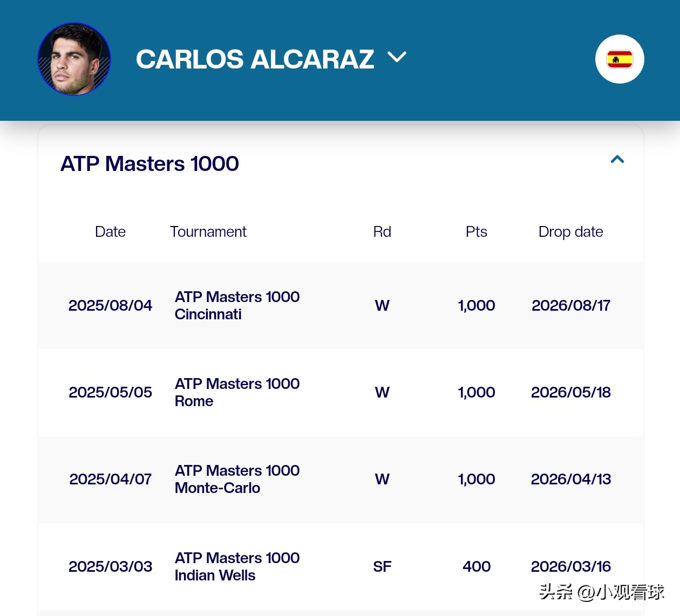Viewport: 680px width, 616px height.
Task: Collapse the ATP Masters 1000 section
Action: [617, 159]
